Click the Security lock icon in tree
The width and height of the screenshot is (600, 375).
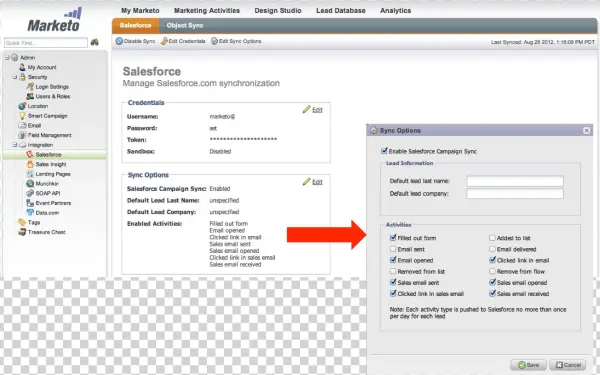point(22,77)
